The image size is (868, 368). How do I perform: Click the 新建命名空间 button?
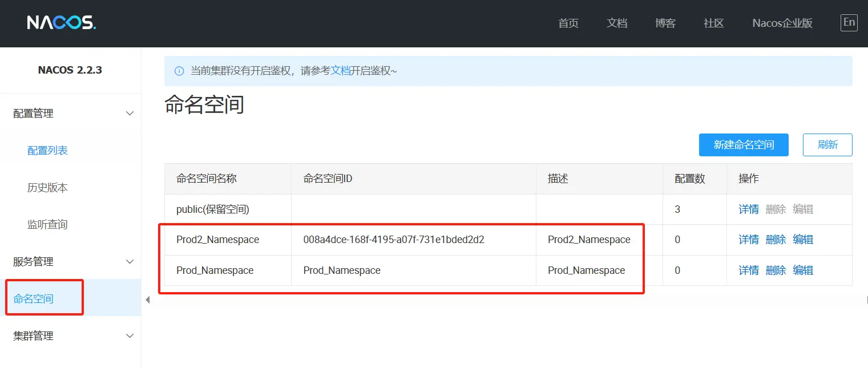(x=743, y=145)
